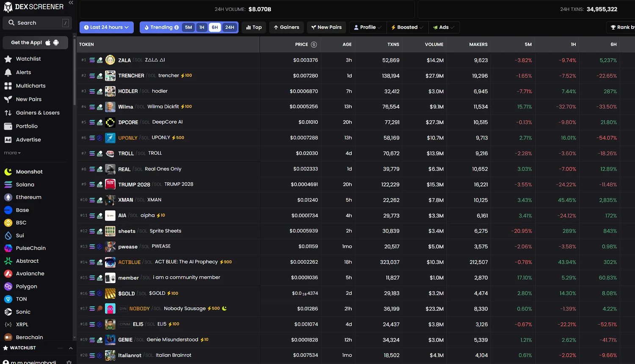The width and height of the screenshot is (635, 364).
Task: Click the Android icon in Get the App
Action: click(x=56, y=43)
